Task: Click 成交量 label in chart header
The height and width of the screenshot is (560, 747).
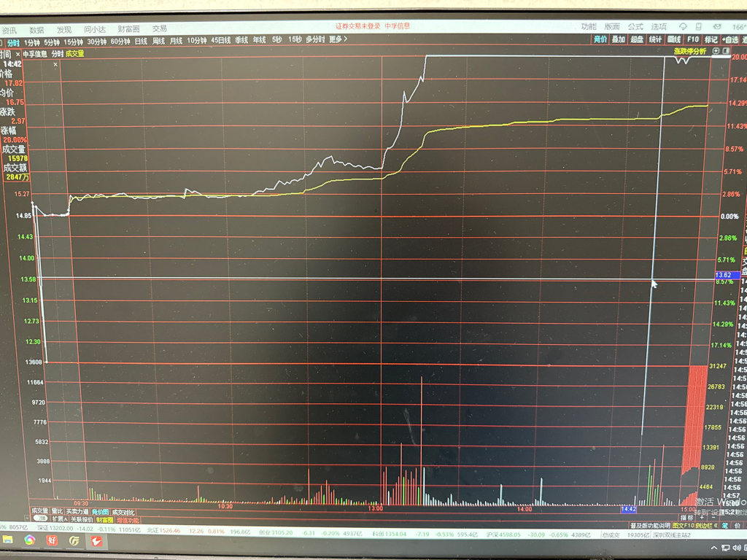Action: point(75,53)
